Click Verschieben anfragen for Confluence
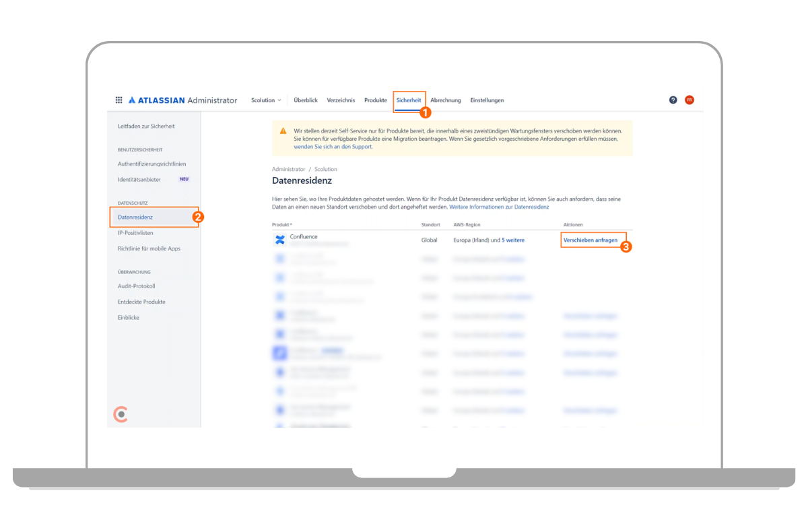The width and height of the screenshot is (808, 532). coord(590,240)
